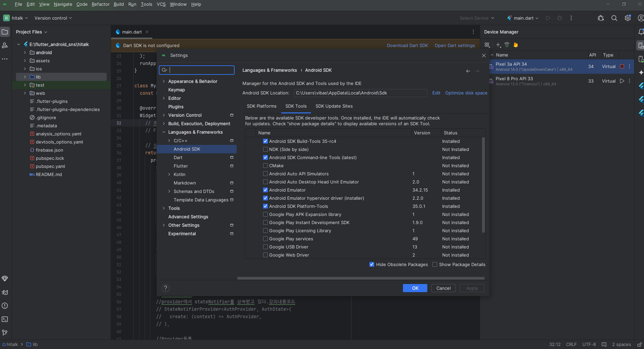The image size is (644, 349).
Task: Click Cancel in Settings dialog
Action: click(x=444, y=288)
